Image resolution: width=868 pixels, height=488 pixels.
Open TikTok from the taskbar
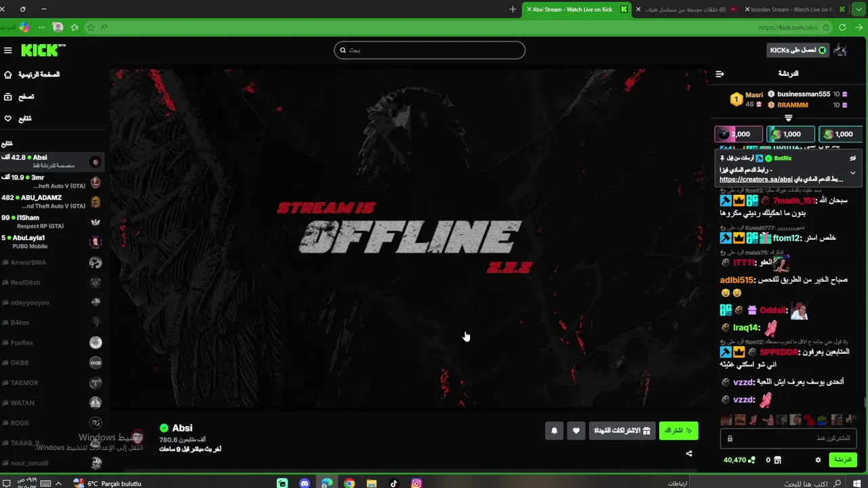[x=394, y=483]
